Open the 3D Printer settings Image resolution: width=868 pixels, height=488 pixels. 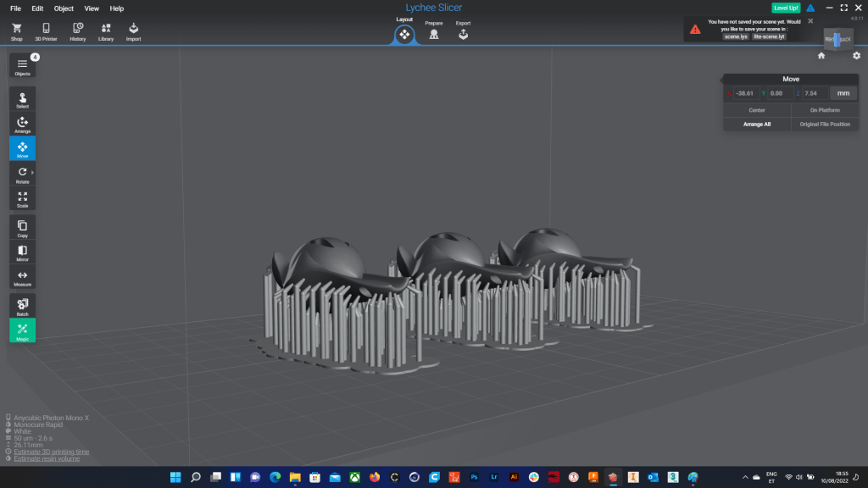pyautogui.click(x=46, y=31)
